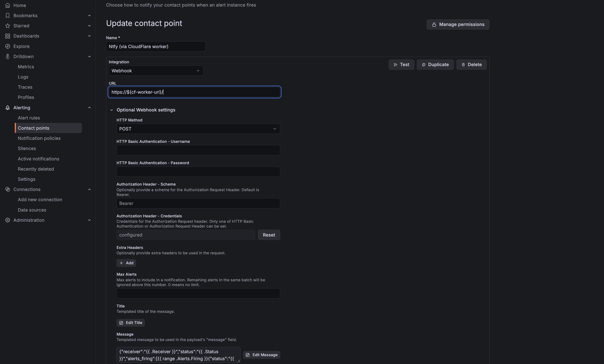The image size is (604, 364).
Task: Select the Bookmarks icon in the sidebar
Action: 8,15
